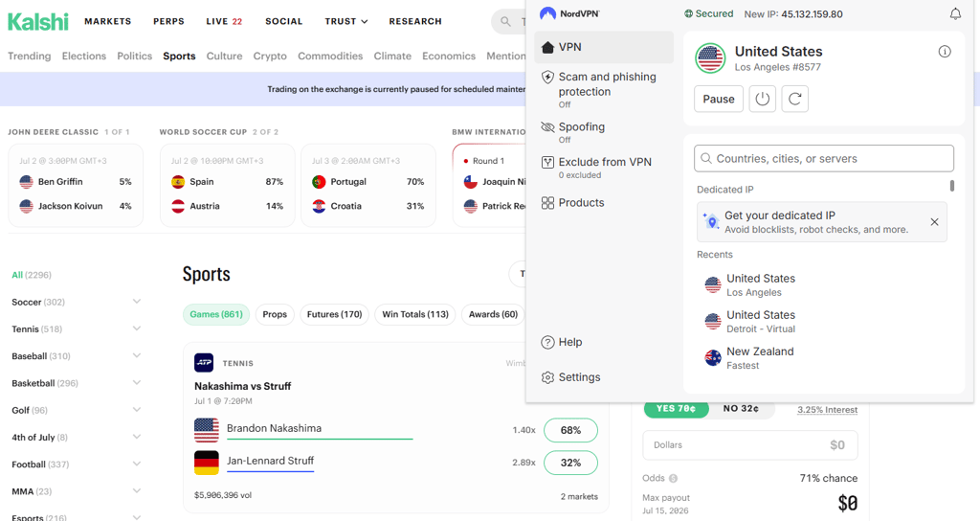Expand the MMA category chevron
This screenshot has height=521, width=980.
point(136,491)
